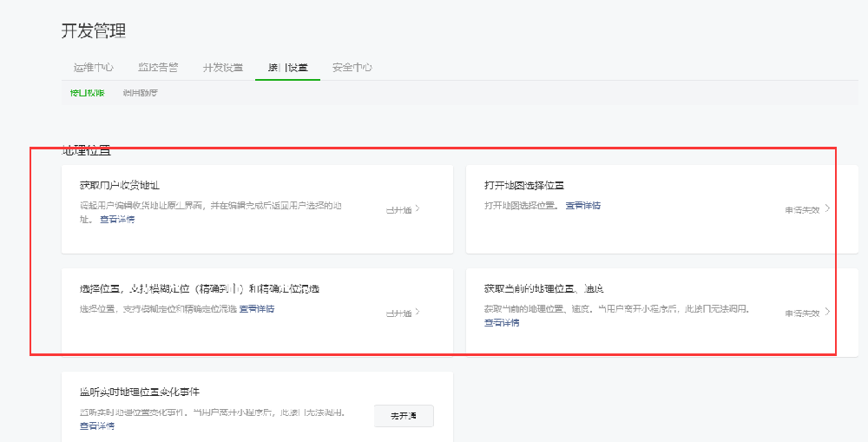Click the 开发管理 page heading

(x=94, y=31)
